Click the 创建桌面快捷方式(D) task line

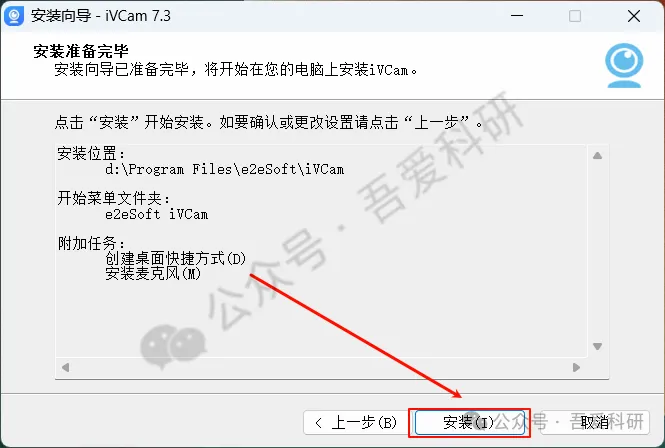[x=175, y=258]
